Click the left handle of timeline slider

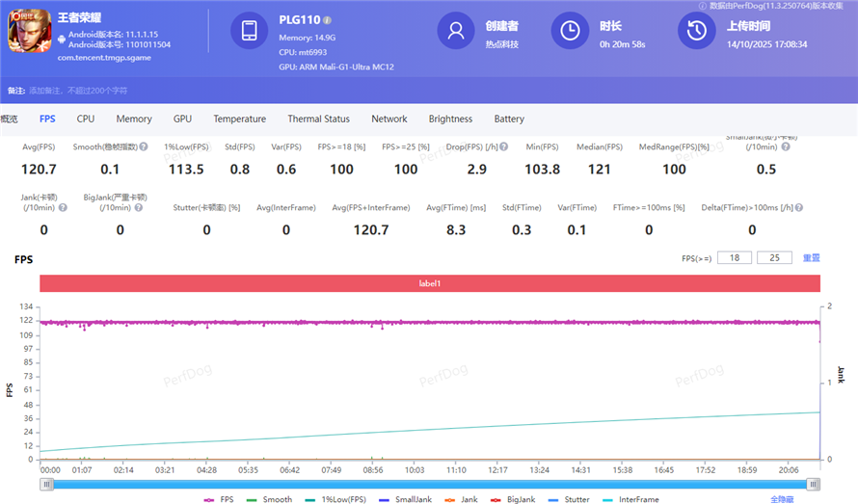tap(45, 484)
